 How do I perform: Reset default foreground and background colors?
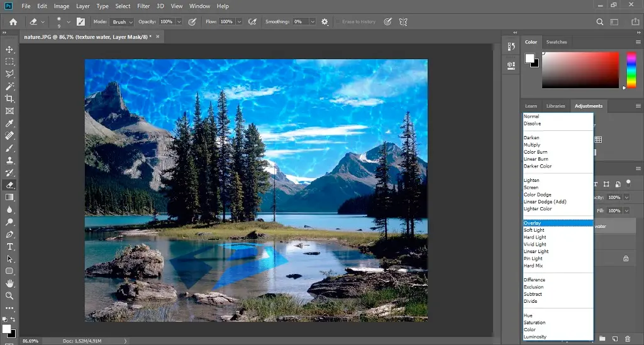(x=4, y=319)
